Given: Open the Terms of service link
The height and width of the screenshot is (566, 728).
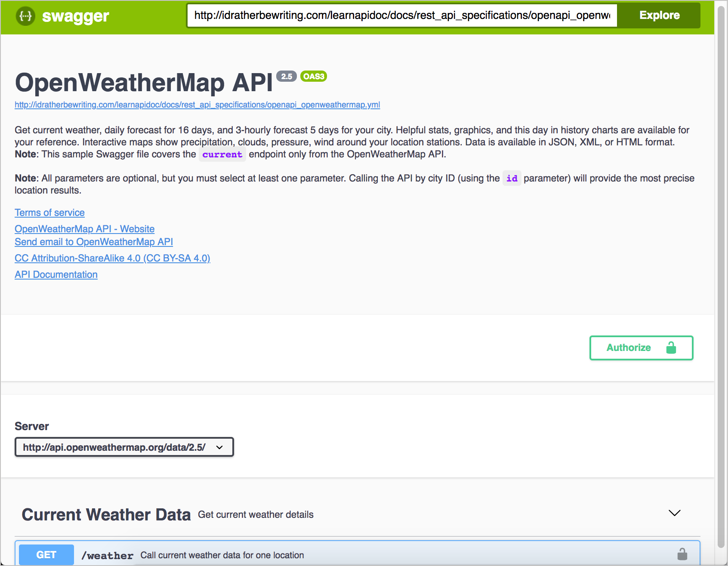Looking at the screenshot, I should [x=49, y=212].
